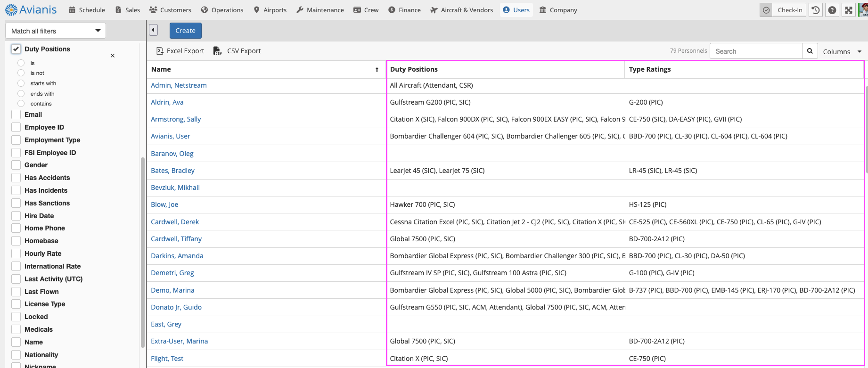Click the personnel Search field
This screenshot has width=868, height=368.
[756, 51]
